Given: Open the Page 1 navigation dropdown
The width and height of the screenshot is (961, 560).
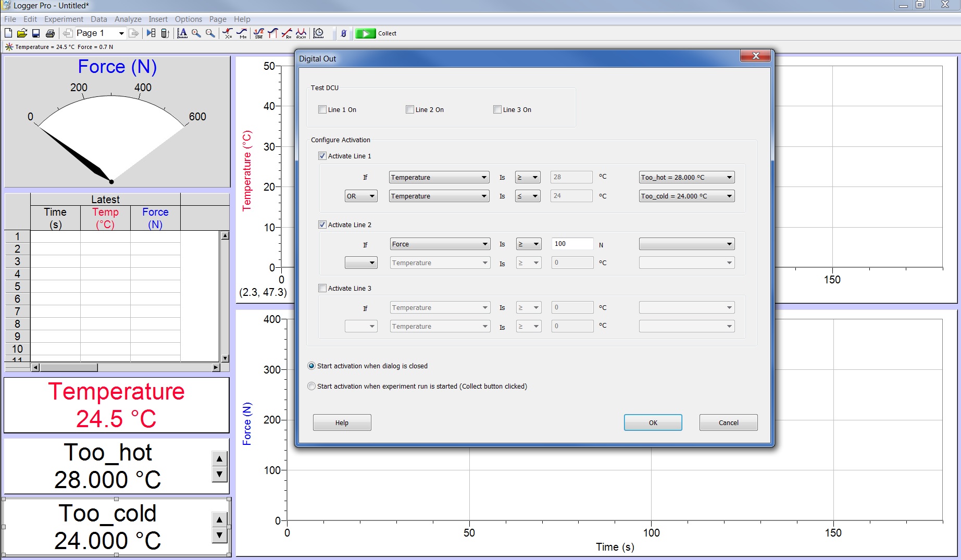Looking at the screenshot, I should tap(121, 33).
